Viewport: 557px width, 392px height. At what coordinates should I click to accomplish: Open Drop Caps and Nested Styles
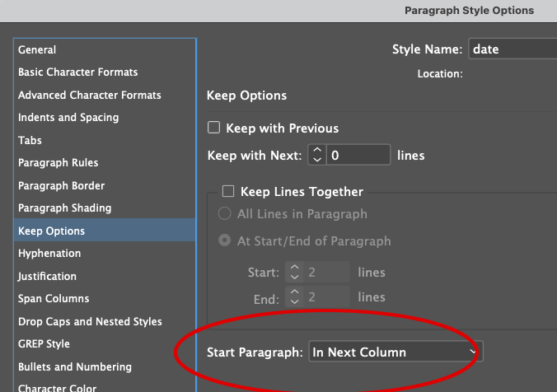[90, 321]
